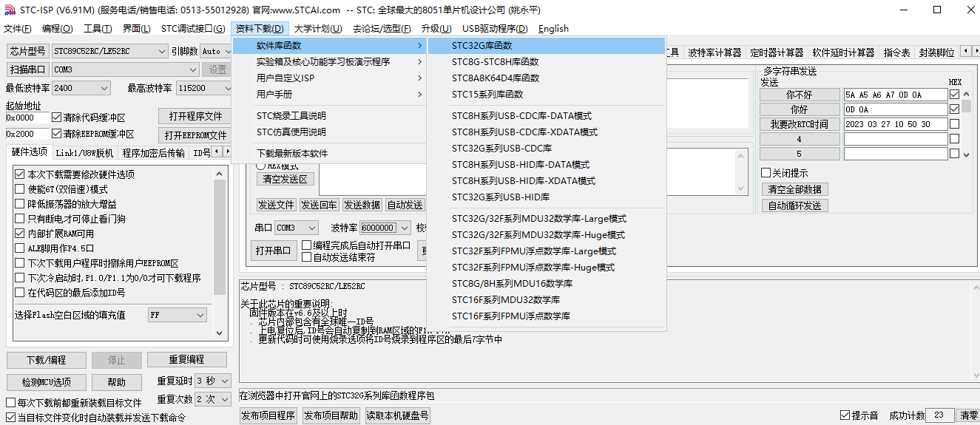Select STC8H系列USB-CDC库-DATA模式
The width and height of the screenshot is (980, 425).
coord(547,116)
